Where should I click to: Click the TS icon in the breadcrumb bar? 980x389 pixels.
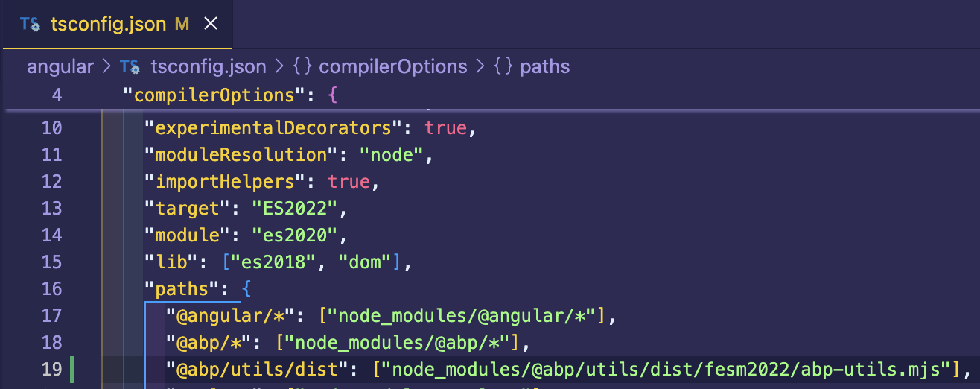[130, 67]
